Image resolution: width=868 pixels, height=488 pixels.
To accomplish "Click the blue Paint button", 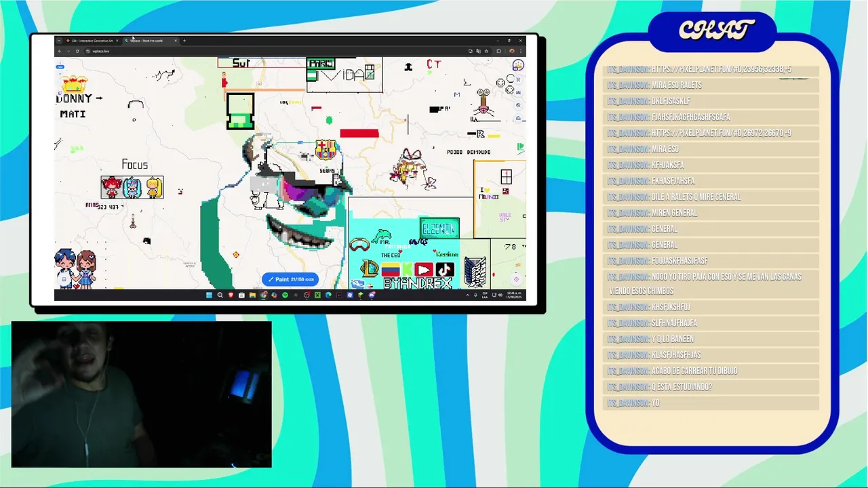I will pos(290,279).
